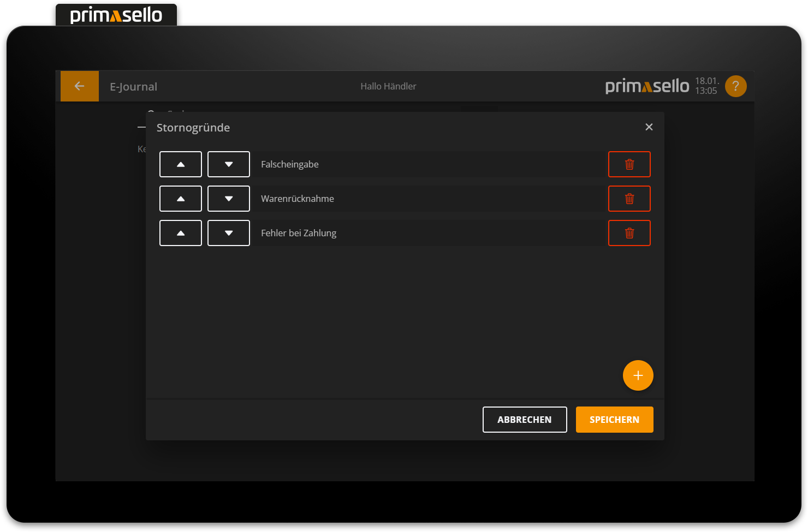The width and height of the screenshot is (808, 532).
Task: Delete the Falscheingabe reason
Action: pos(629,164)
